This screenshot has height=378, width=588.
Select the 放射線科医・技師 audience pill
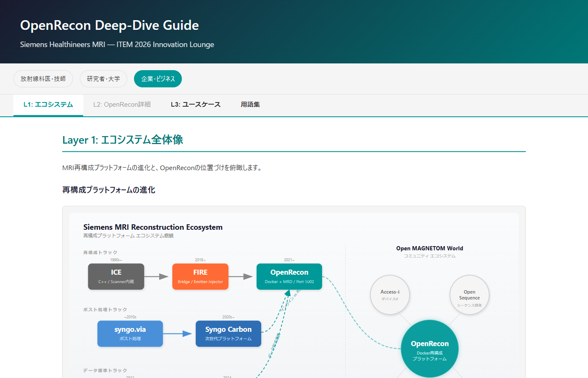pyautogui.click(x=43, y=79)
